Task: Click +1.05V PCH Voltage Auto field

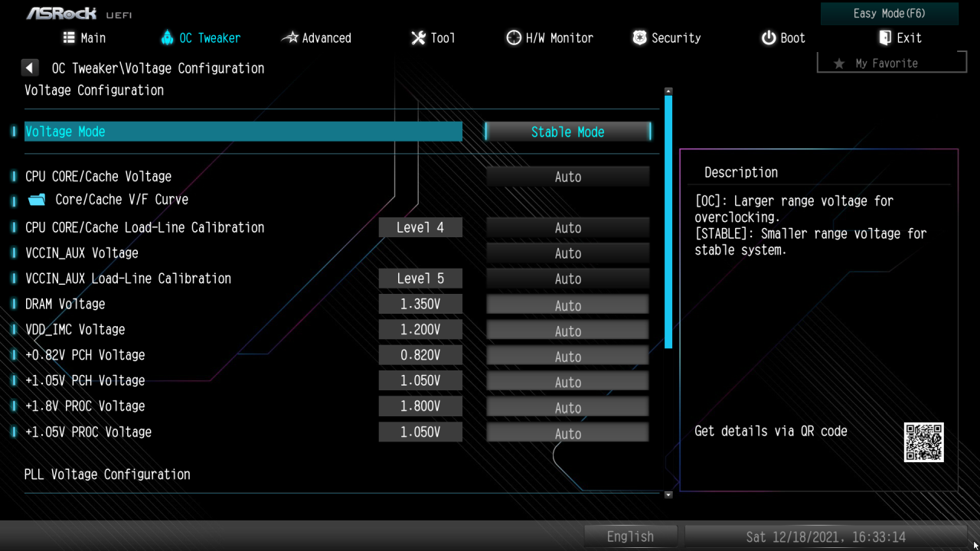Action: pos(568,381)
